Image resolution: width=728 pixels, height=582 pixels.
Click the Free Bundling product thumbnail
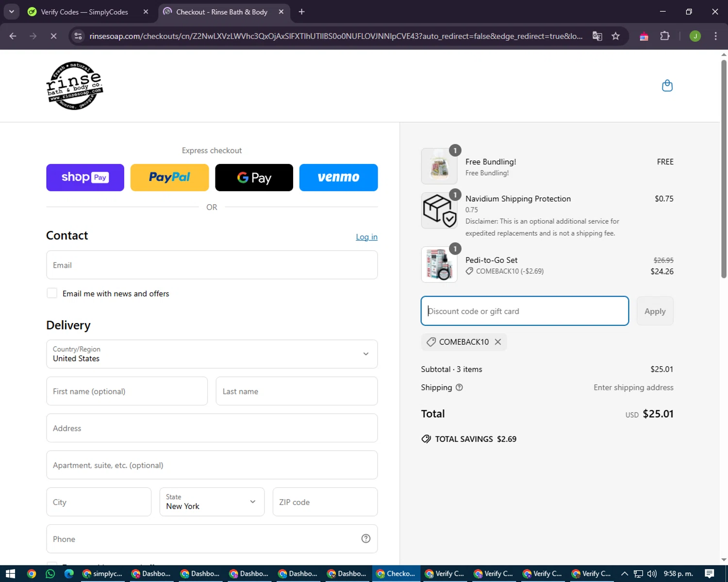pyautogui.click(x=439, y=166)
